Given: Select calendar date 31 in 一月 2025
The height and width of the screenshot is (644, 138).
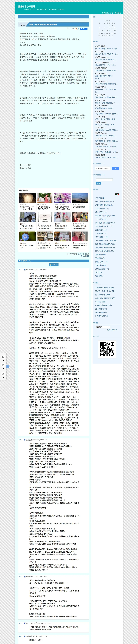Looking at the screenshot, I should click(x=112, y=36).
